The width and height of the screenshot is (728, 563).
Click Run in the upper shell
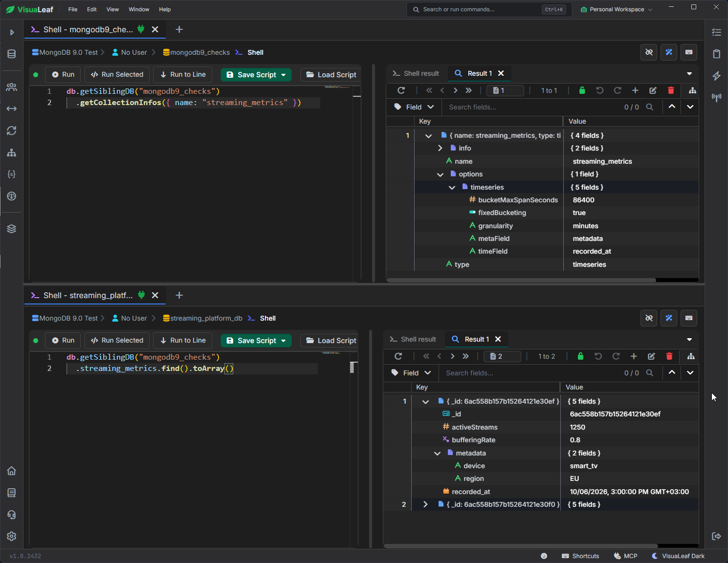(63, 75)
